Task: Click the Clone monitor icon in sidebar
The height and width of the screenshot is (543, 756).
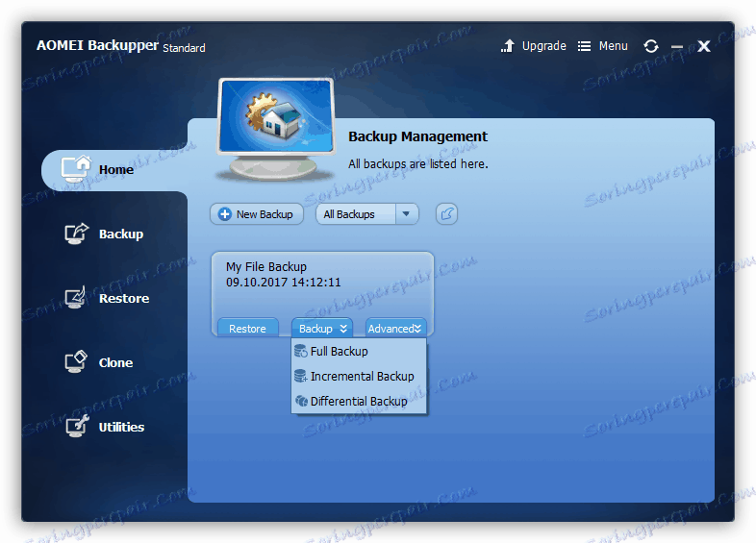Action: tap(76, 361)
